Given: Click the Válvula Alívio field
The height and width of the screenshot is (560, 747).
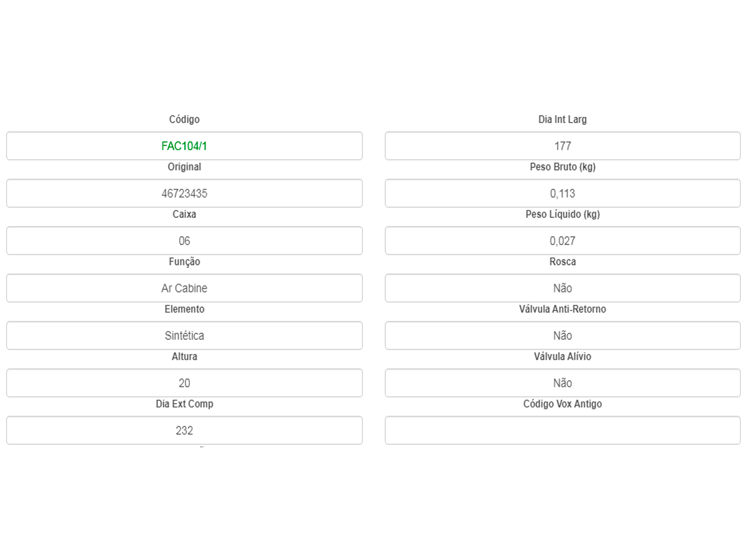Looking at the screenshot, I should pos(562,383).
